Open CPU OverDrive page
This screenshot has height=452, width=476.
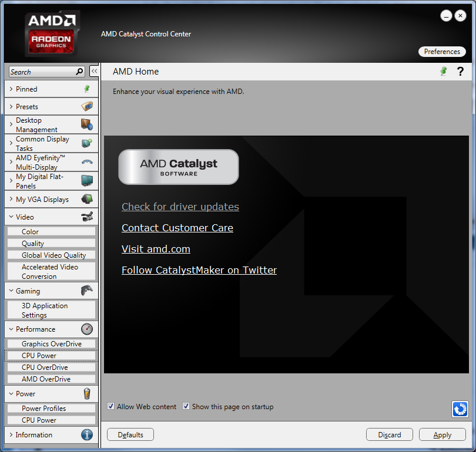(x=51, y=367)
